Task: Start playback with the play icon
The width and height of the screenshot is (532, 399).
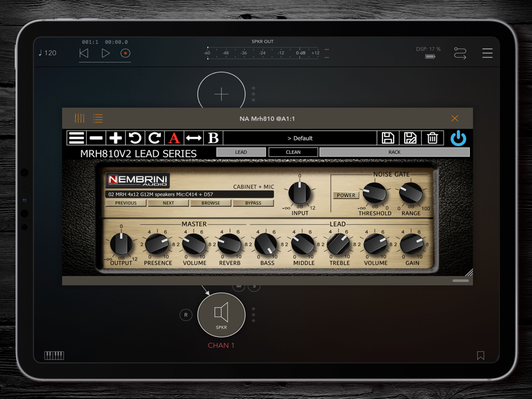Action: point(105,53)
